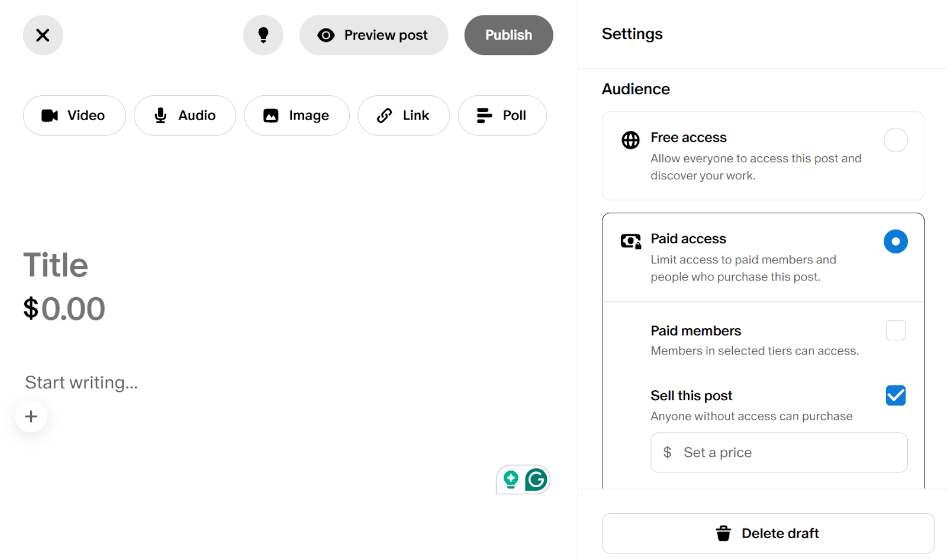Click the Set a price field
Viewport: 947px width, 560px height.
(x=779, y=452)
